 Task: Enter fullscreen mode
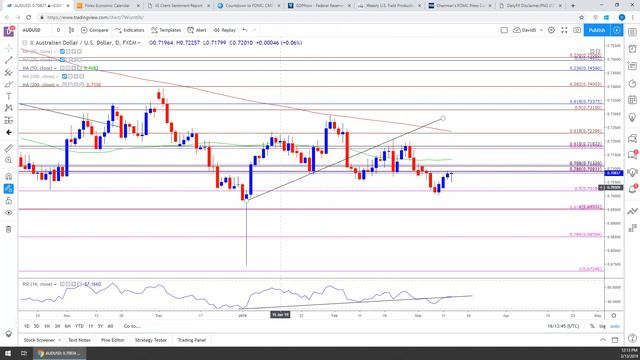click(x=564, y=30)
